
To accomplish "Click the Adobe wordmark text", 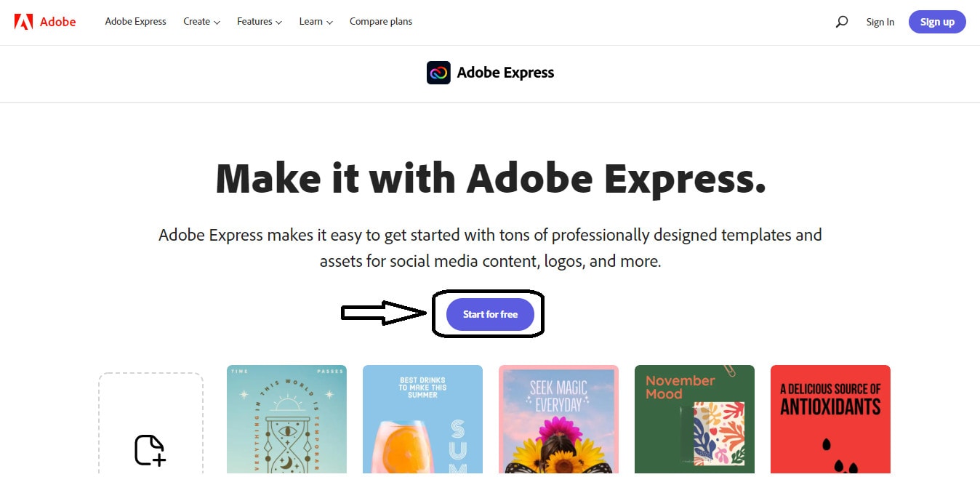I will tap(58, 22).
